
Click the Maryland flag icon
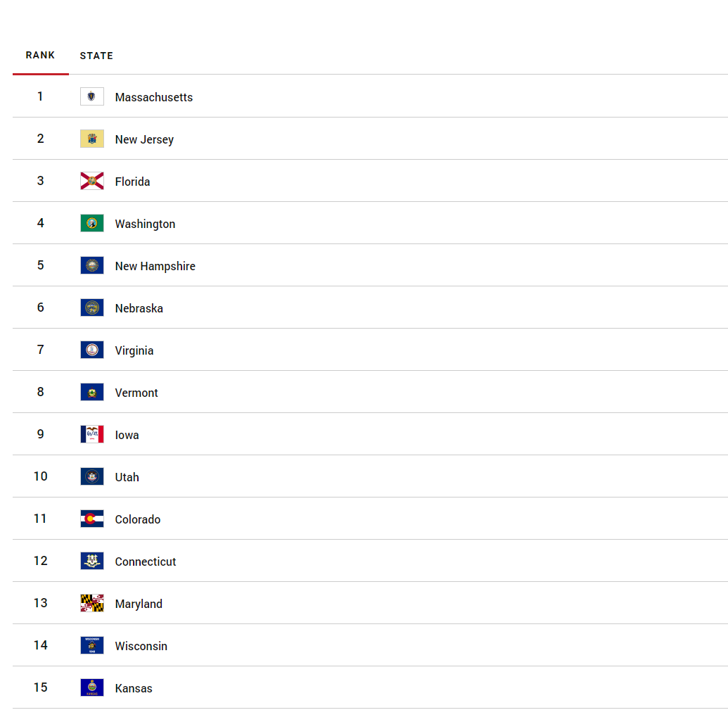tap(92, 603)
